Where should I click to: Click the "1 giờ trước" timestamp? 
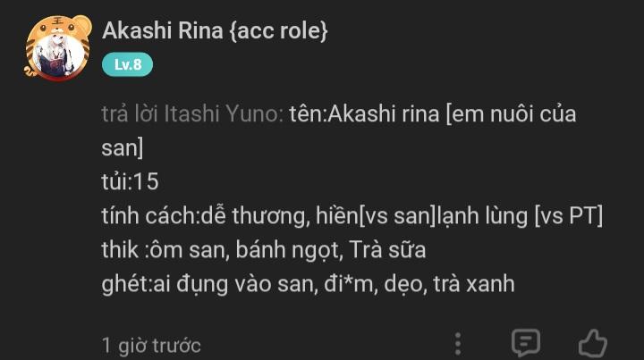click(151, 345)
